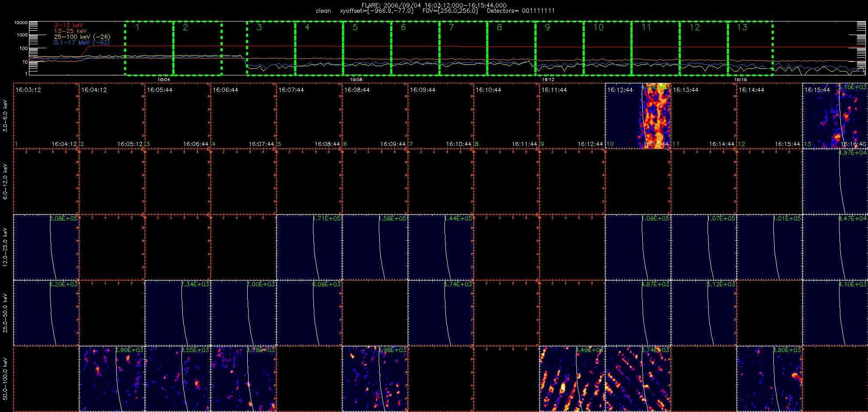Viewport: 868px width, 412px height.
Task: Open the 12.0-25.0 keV image at 16:13:44
Action: tap(704, 247)
